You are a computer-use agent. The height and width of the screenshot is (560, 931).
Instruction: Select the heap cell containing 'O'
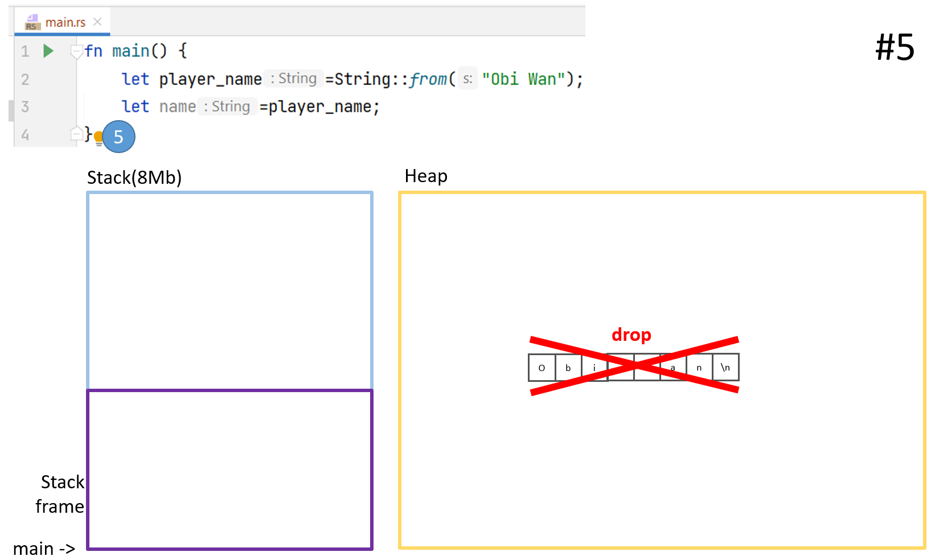click(x=542, y=368)
